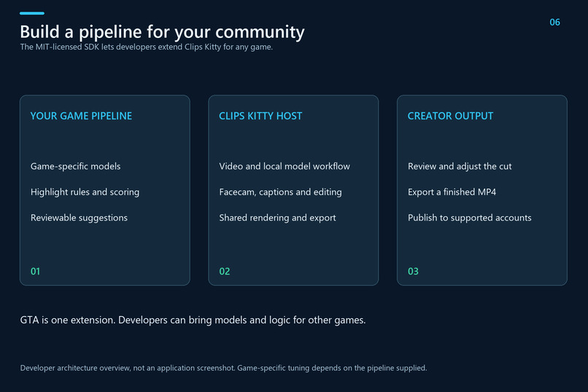
Task: Click the 'GTA is one extension' sentence
Action: pos(193,320)
